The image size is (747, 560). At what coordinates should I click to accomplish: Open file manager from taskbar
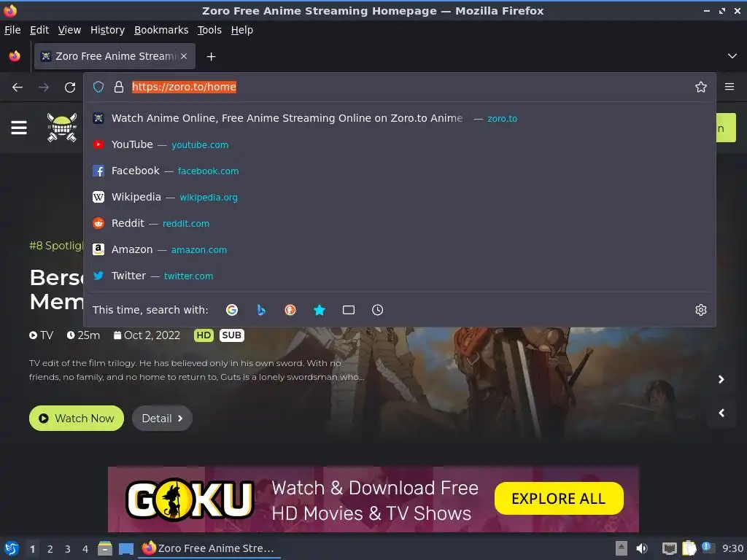pos(105,548)
